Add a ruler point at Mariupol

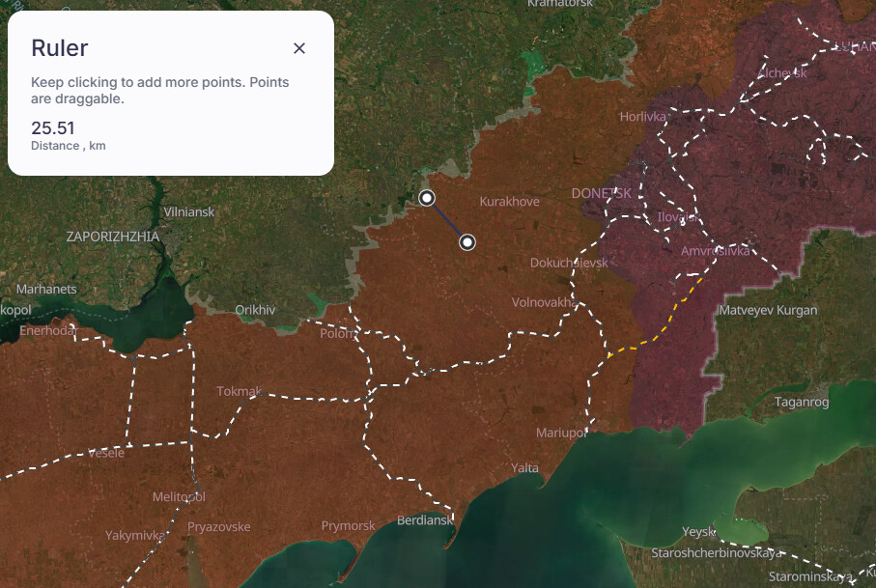561,433
